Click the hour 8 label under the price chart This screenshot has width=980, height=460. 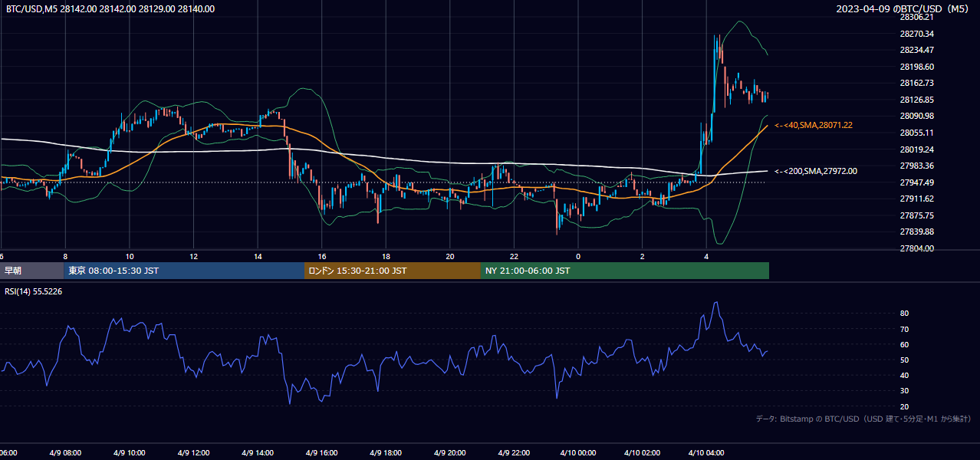coord(65,257)
